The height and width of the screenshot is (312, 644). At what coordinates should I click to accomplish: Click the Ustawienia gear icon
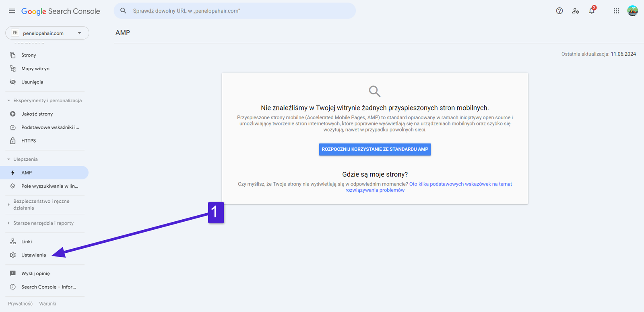[x=13, y=255]
